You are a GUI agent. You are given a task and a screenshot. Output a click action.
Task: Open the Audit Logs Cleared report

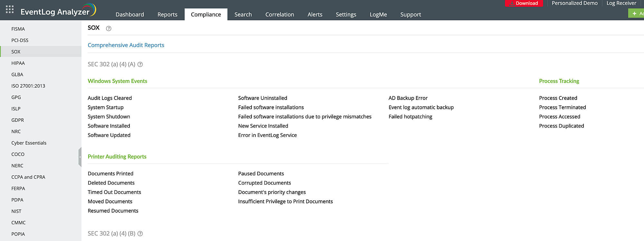pyautogui.click(x=109, y=98)
